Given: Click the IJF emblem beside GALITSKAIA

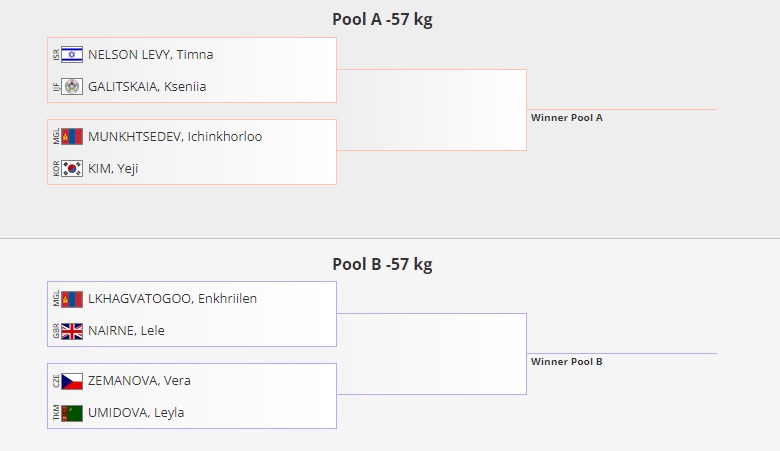Looking at the screenshot, I should coord(72,87).
